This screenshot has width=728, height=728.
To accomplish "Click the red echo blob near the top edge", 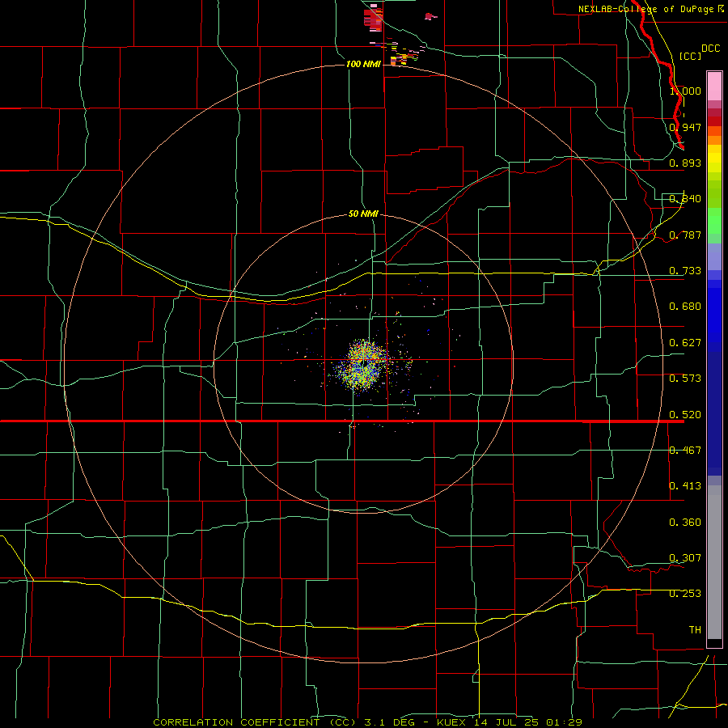I will click(373, 19).
